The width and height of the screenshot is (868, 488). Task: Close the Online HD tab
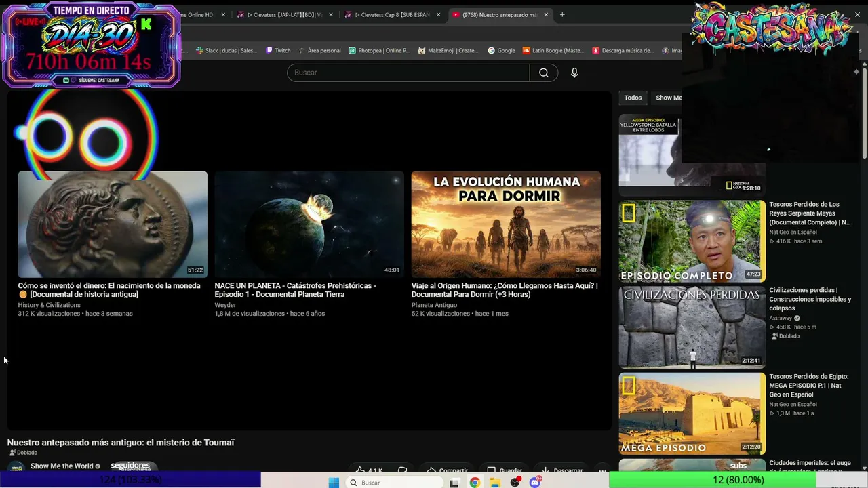pyautogui.click(x=223, y=14)
